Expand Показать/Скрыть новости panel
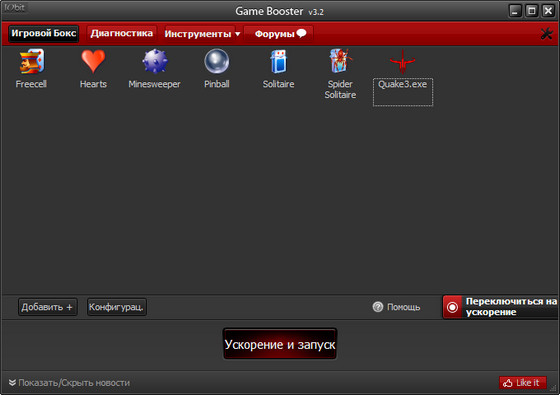 pyautogui.click(x=69, y=383)
